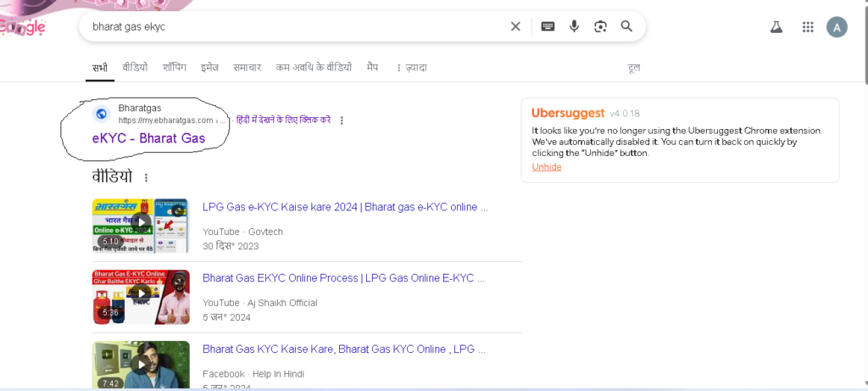The height and width of the screenshot is (391, 868).
Task: Open the Google account avatar A
Action: click(x=837, y=27)
